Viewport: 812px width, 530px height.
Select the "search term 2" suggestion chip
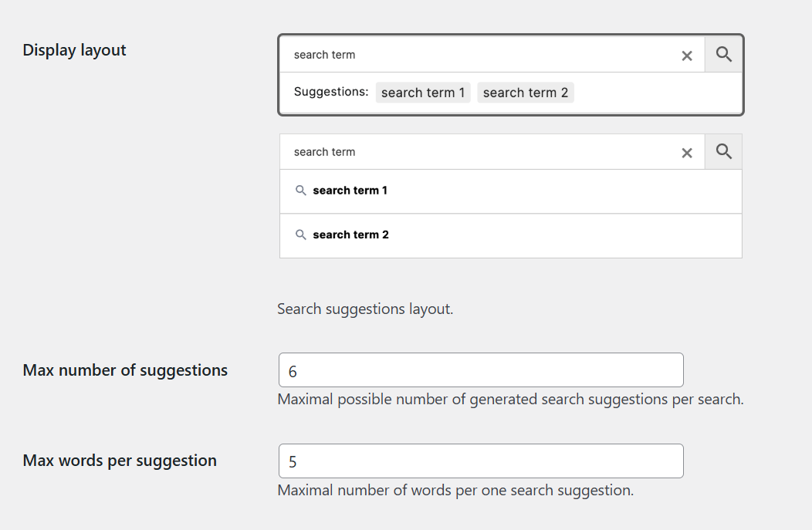click(x=526, y=93)
